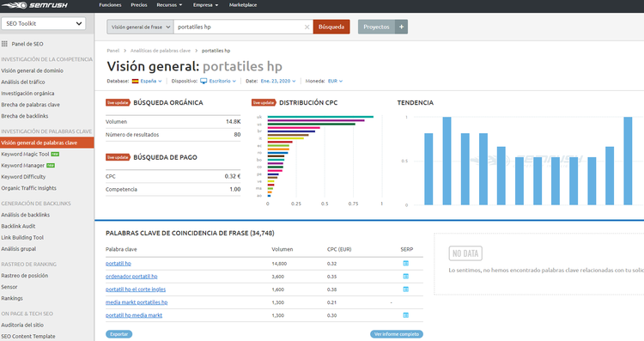Open Auditoría del sitio

pyautogui.click(x=22, y=325)
